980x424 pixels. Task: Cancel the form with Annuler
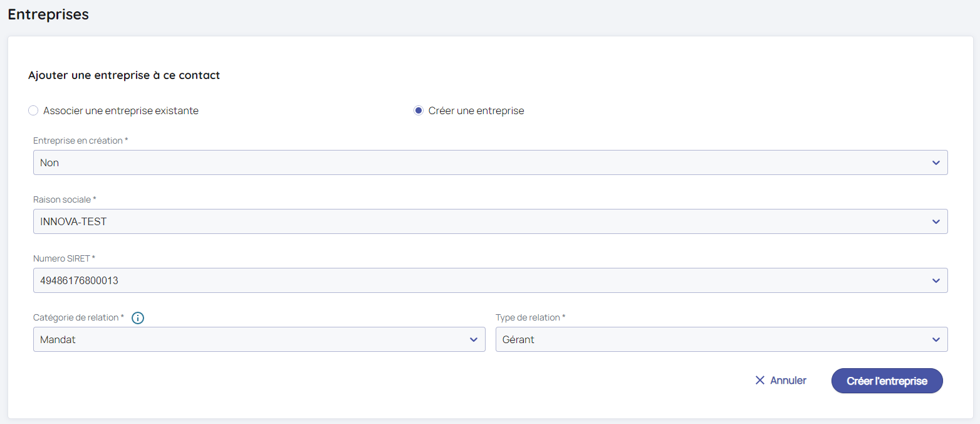pos(788,381)
